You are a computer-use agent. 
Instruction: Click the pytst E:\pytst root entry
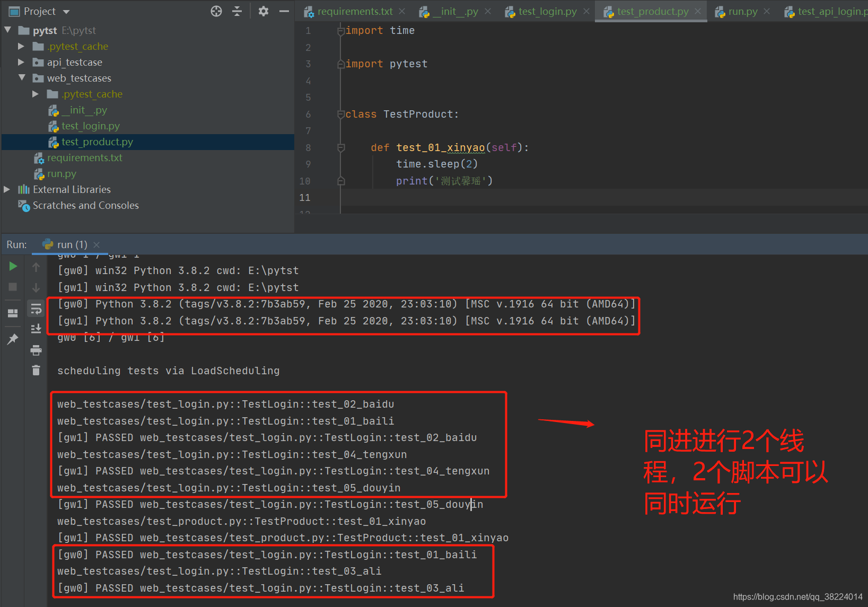(64, 30)
